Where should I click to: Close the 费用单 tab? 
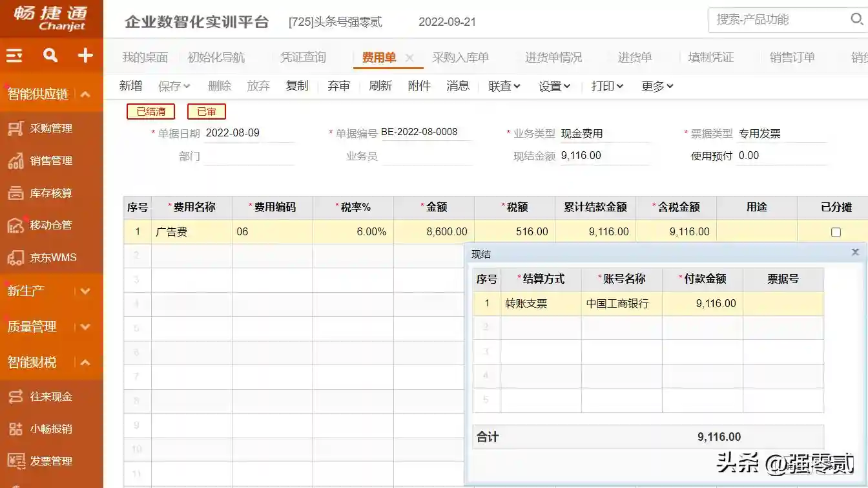409,58
